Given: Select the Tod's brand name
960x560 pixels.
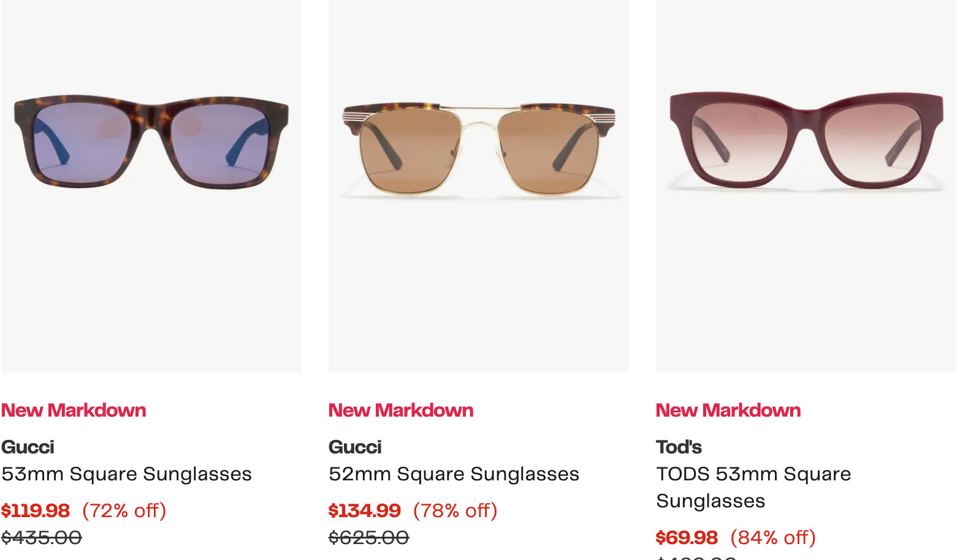Looking at the screenshot, I should 679,447.
